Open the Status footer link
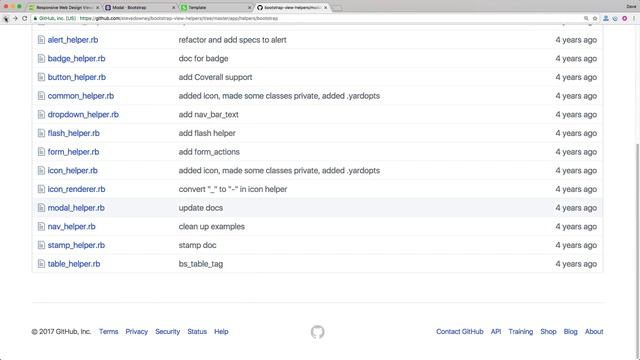 (197, 331)
